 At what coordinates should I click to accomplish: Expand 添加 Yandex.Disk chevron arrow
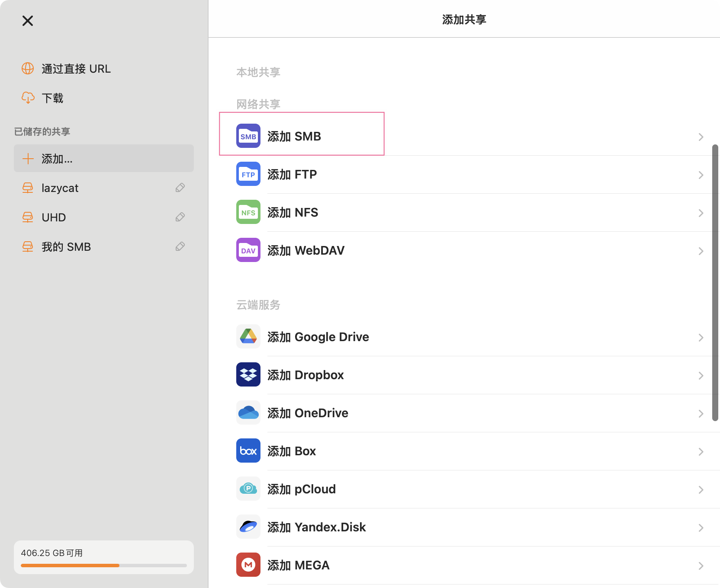coord(701,527)
